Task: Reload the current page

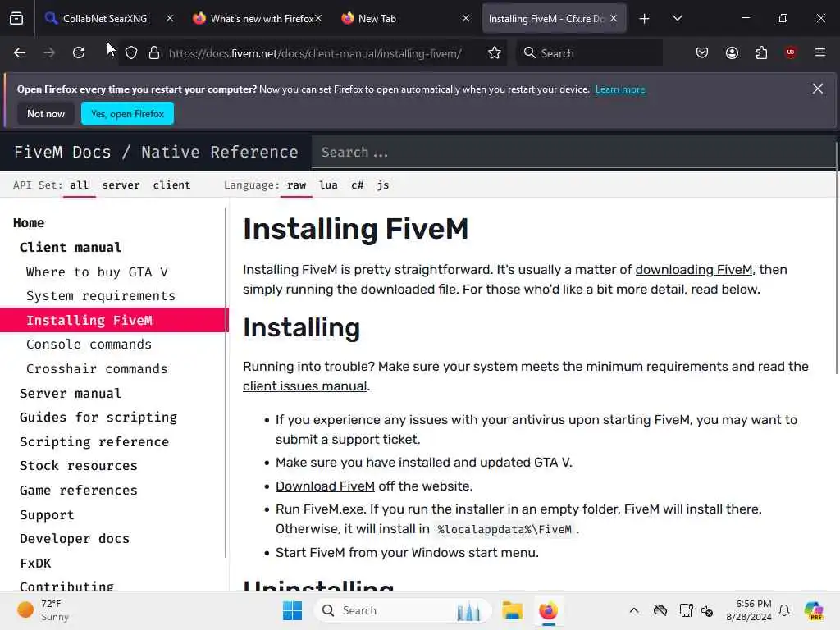Action: [x=79, y=52]
